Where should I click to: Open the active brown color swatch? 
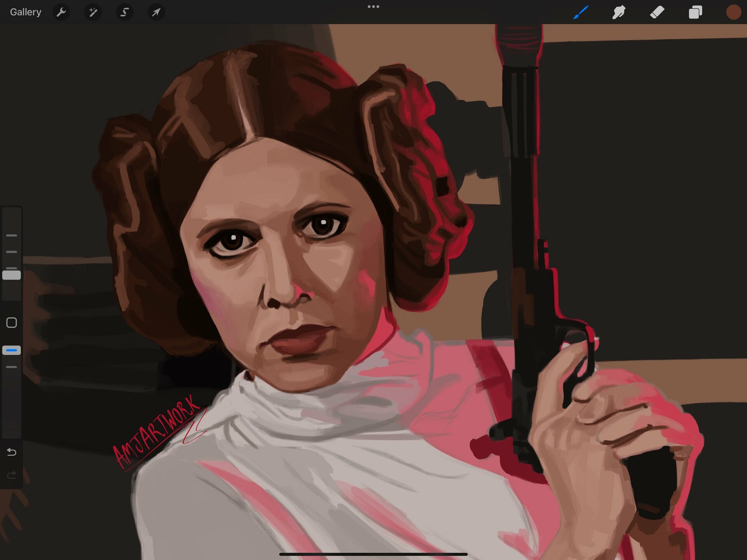[x=733, y=12]
